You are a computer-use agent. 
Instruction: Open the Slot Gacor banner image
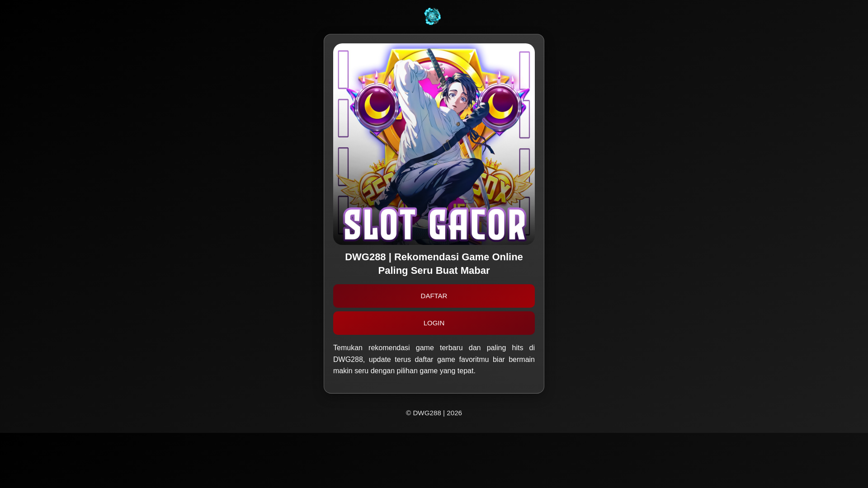434,144
